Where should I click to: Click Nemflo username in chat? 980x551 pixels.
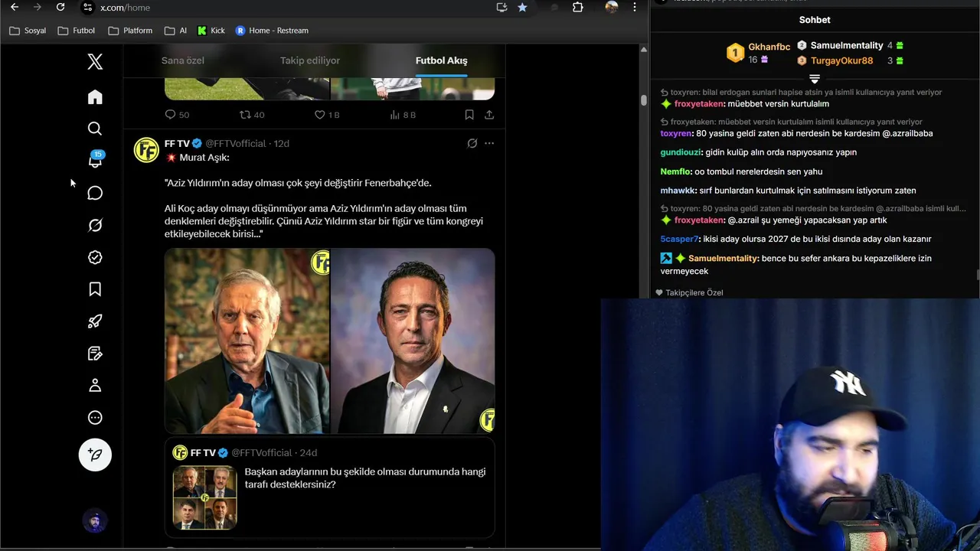click(675, 171)
